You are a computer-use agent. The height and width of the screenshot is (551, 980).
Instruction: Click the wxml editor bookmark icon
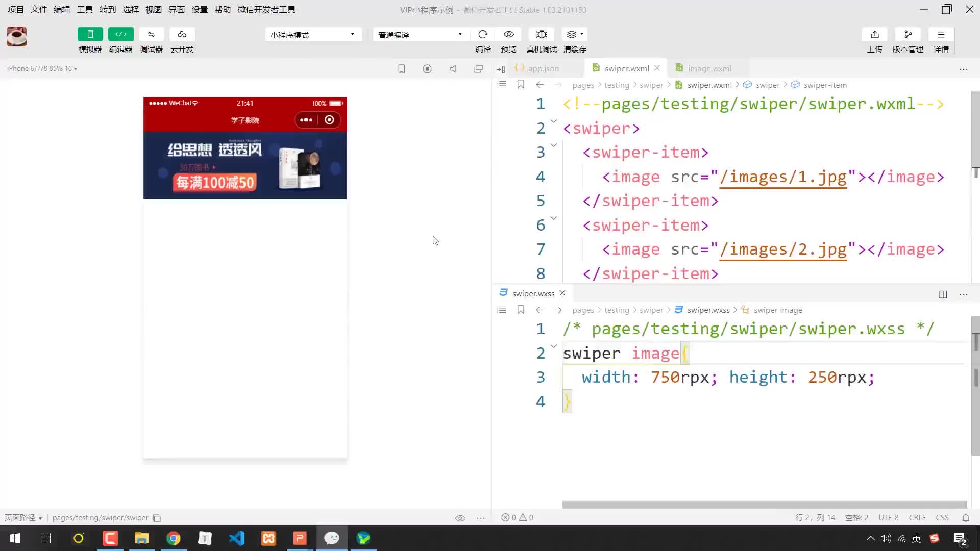click(x=521, y=85)
